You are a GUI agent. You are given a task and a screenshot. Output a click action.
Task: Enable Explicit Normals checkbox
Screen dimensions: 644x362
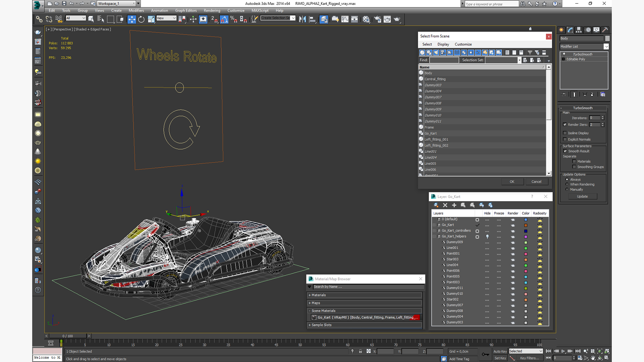click(x=565, y=139)
